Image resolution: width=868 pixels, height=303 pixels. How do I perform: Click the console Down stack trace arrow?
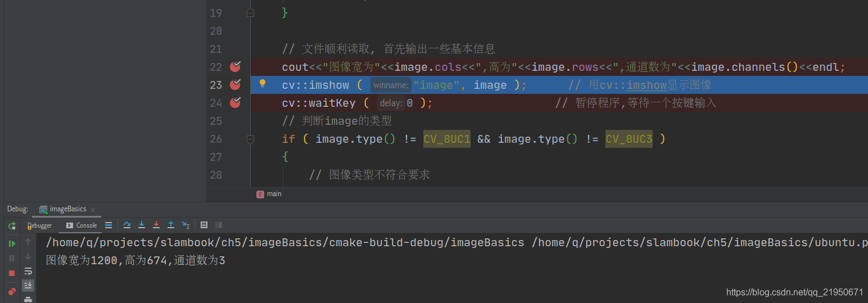click(28, 256)
